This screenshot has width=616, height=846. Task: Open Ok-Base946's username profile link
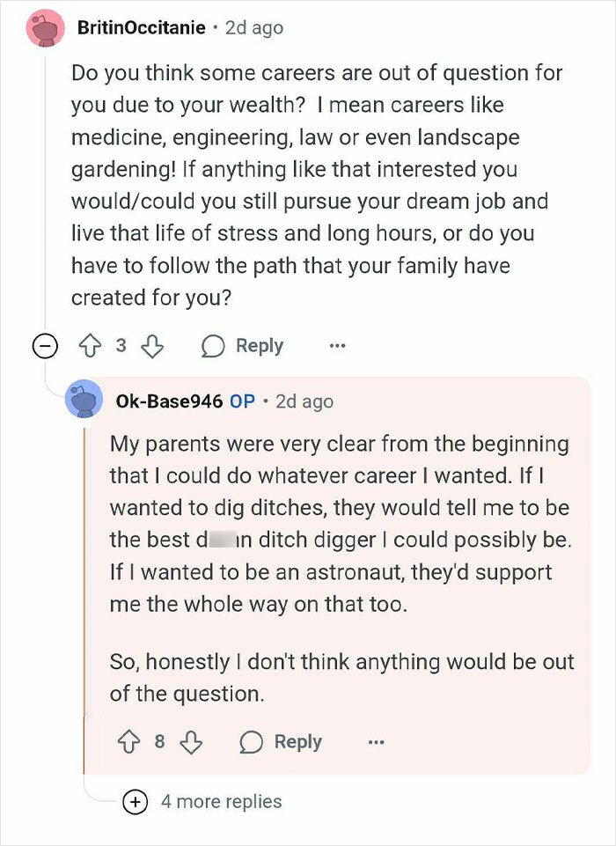[169, 401]
